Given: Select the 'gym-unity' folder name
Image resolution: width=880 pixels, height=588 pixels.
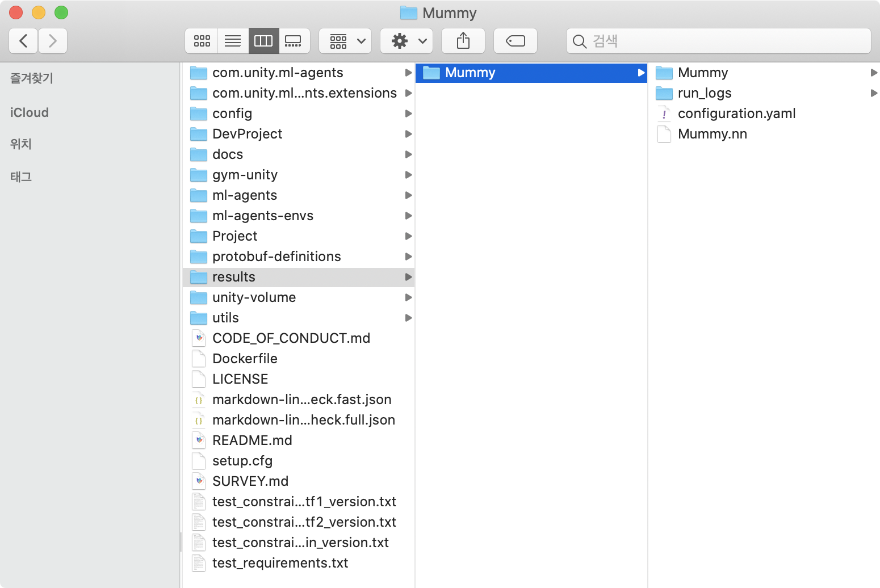Looking at the screenshot, I should point(245,175).
